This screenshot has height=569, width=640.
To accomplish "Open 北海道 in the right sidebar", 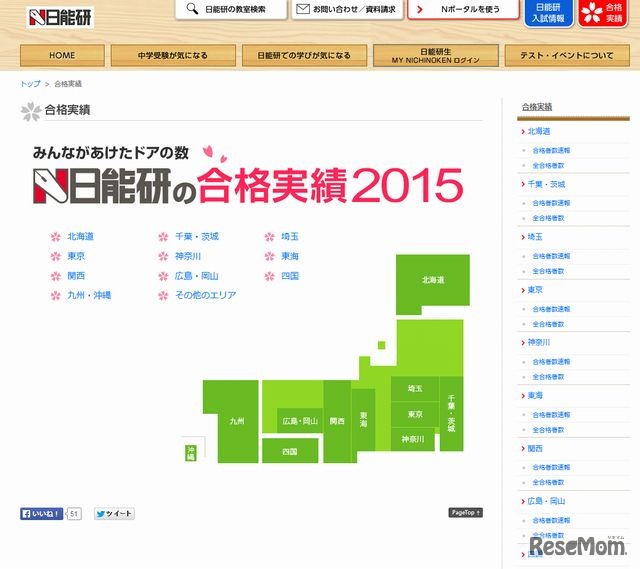I will tap(539, 131).
